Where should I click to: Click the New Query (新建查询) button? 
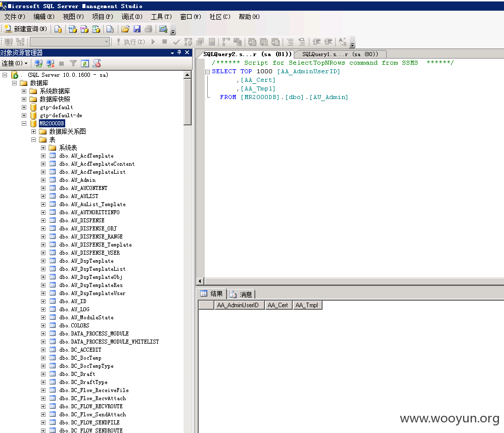25,29
